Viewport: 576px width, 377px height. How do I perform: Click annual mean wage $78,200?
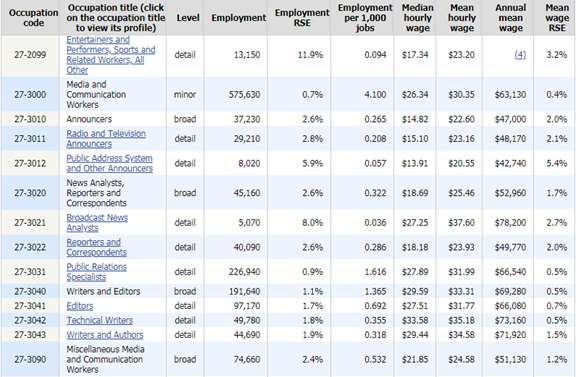coord(510,223)
